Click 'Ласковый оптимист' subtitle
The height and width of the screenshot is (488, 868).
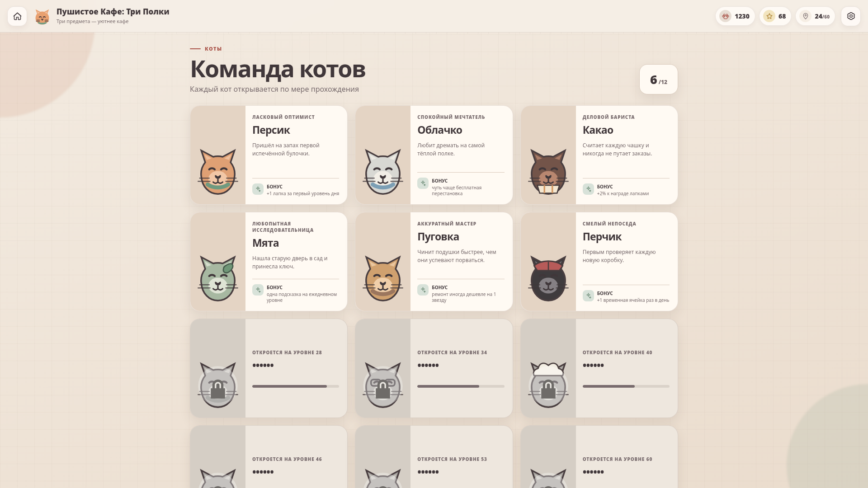tap(283, 117)
